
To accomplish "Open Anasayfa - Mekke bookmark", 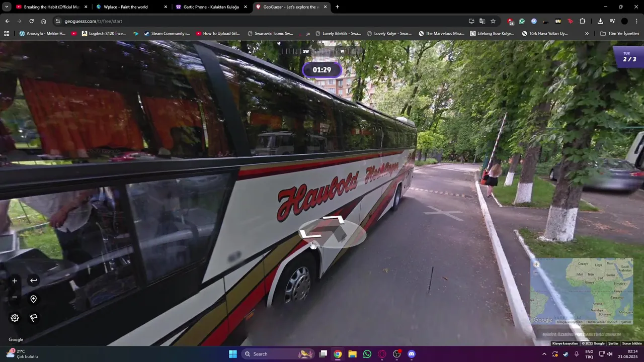I will 42,34.
